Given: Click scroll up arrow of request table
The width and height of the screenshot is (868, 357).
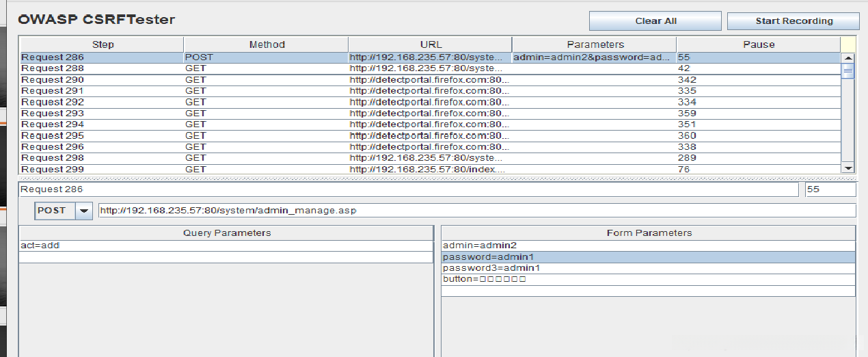Looking at the screenshot, I should click(848, 58).
